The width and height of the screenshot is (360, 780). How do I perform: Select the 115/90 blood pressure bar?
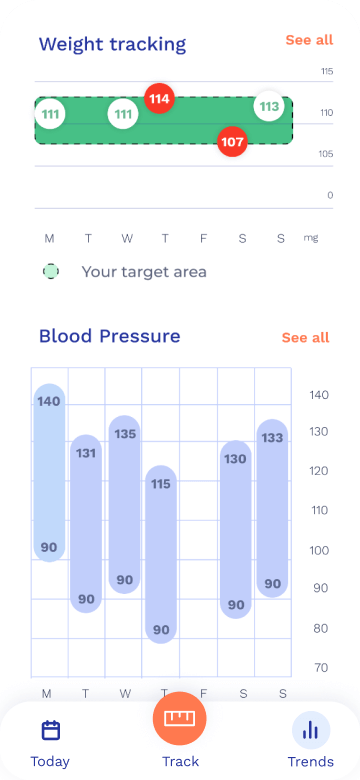click(x=161, y=554)
